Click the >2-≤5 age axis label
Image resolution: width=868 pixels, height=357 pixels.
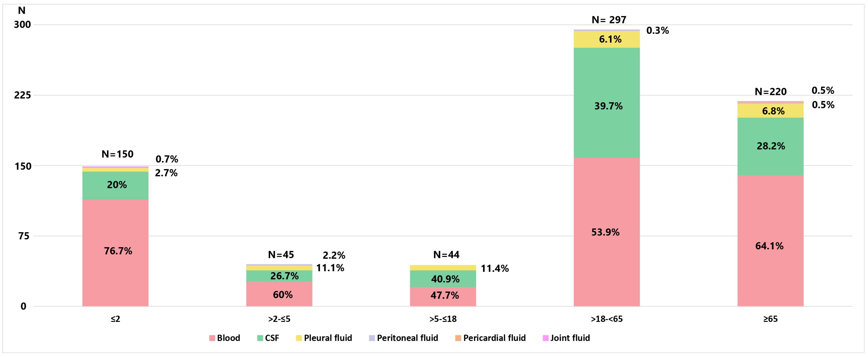(x=279, y=319)
